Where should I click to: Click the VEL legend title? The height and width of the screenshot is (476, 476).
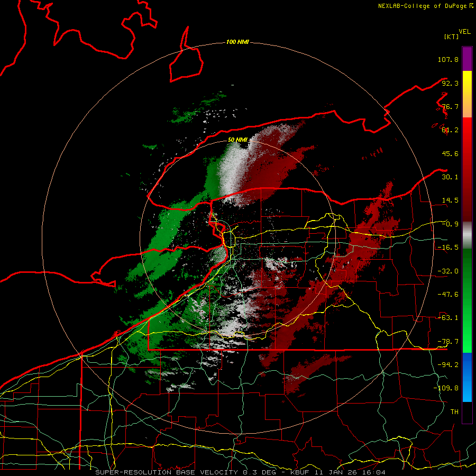tap(464, 32)
